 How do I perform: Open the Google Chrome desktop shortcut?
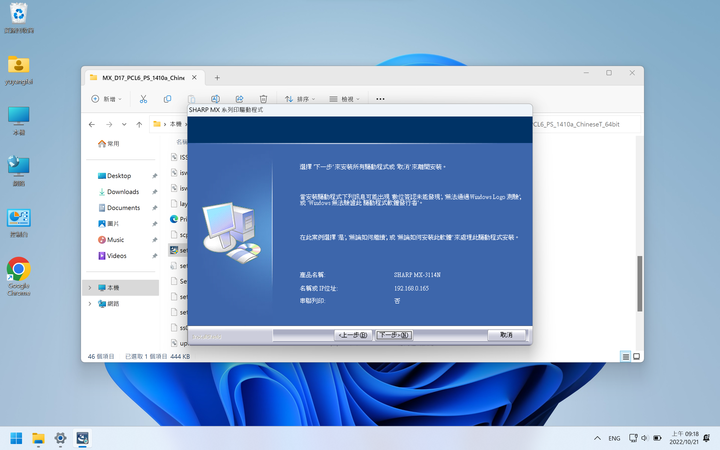pyautogui.click(x=19, y=276)
